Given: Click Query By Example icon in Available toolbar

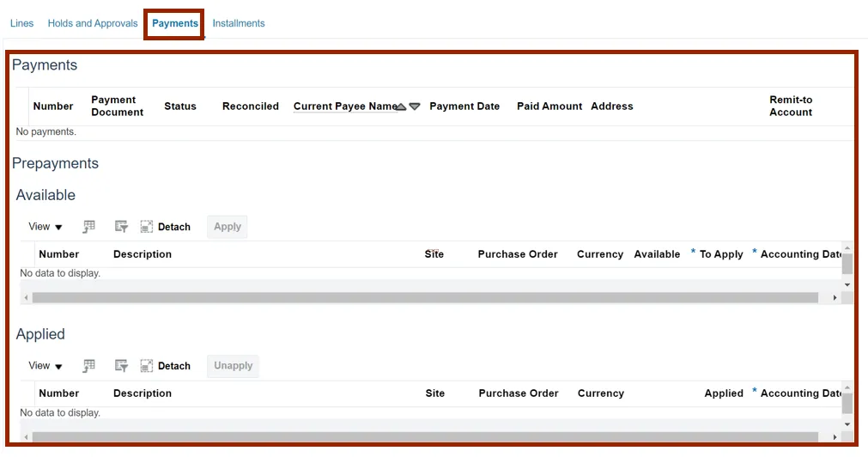Looking at the screenshot, I should (121, 227).
